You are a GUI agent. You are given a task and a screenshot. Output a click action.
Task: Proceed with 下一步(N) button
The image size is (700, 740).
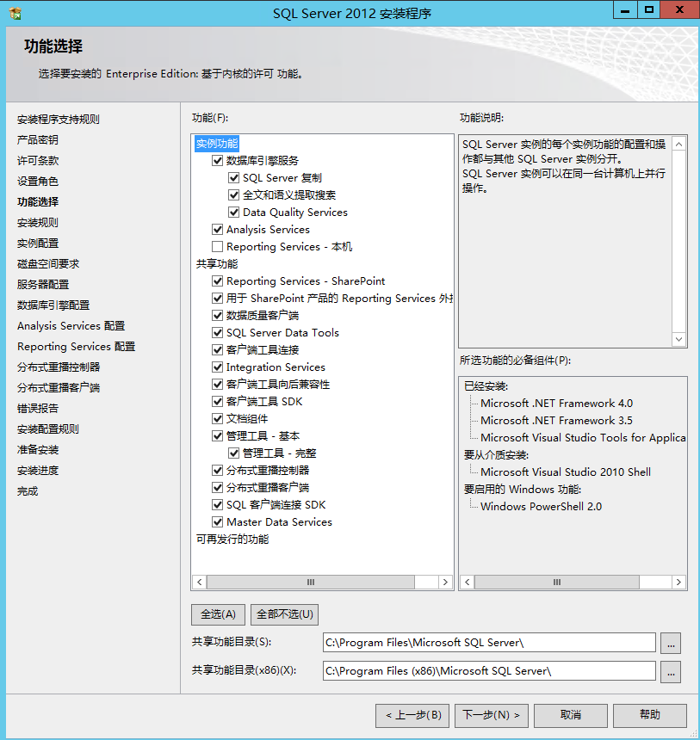(x=492, y=715)
